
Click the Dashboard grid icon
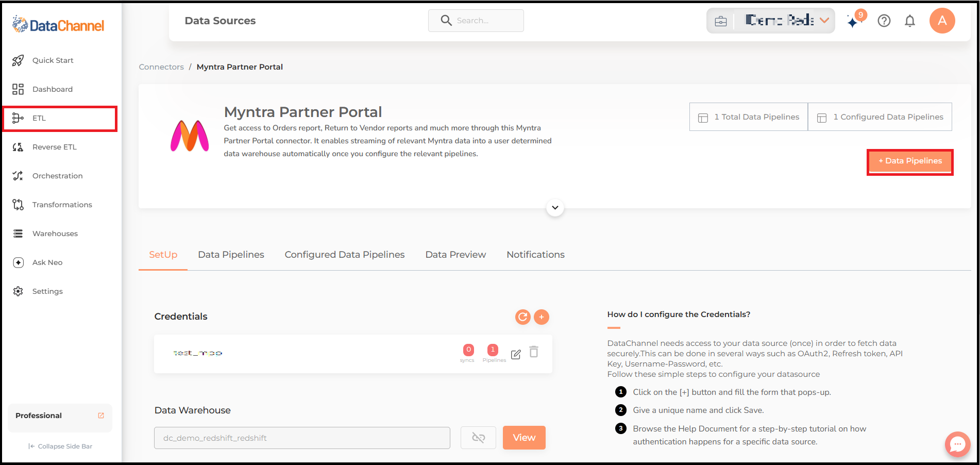[x=18, y=89]
